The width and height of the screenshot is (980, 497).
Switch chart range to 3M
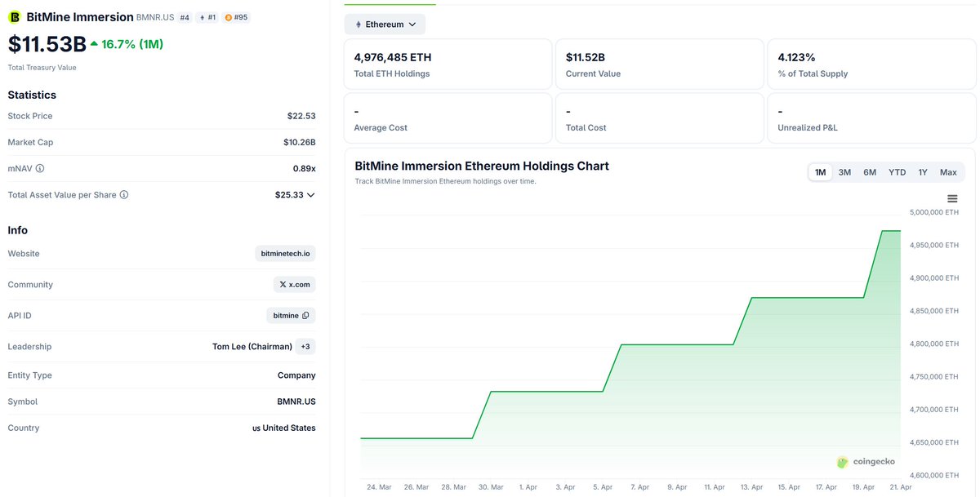tap(844, 172)
